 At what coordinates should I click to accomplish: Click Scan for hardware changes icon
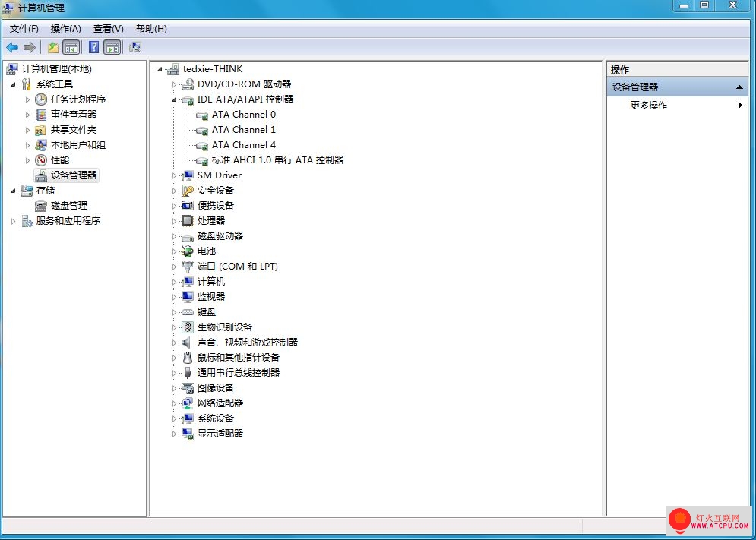[135, 47]
